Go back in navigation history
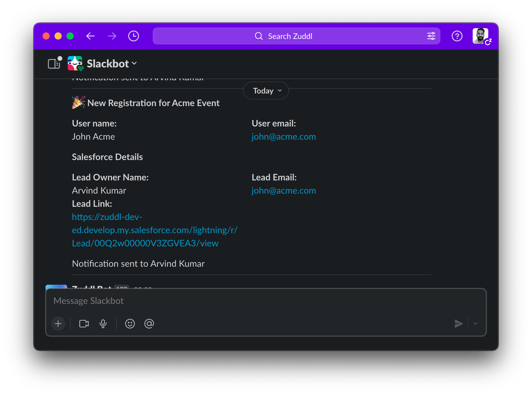This screenshot has width=532, height=395. (90, 36)
